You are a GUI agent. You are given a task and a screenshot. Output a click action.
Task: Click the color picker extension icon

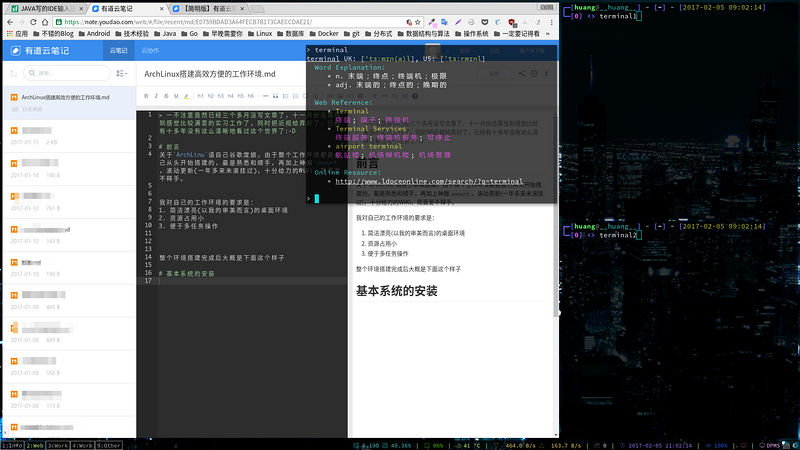[x=432, y=22]
